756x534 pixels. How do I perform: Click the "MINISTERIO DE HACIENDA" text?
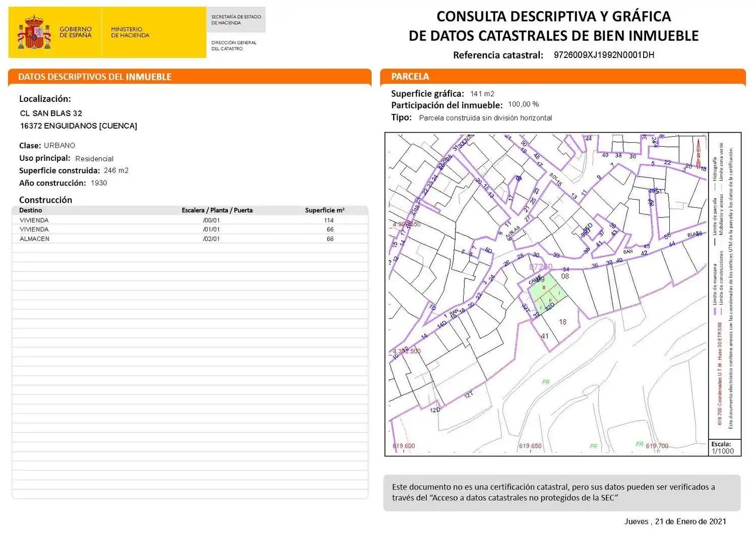coord(130,32)
